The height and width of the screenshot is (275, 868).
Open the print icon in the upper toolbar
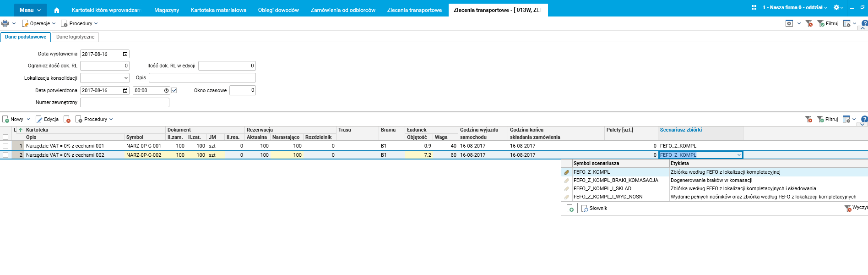[5, 23]
